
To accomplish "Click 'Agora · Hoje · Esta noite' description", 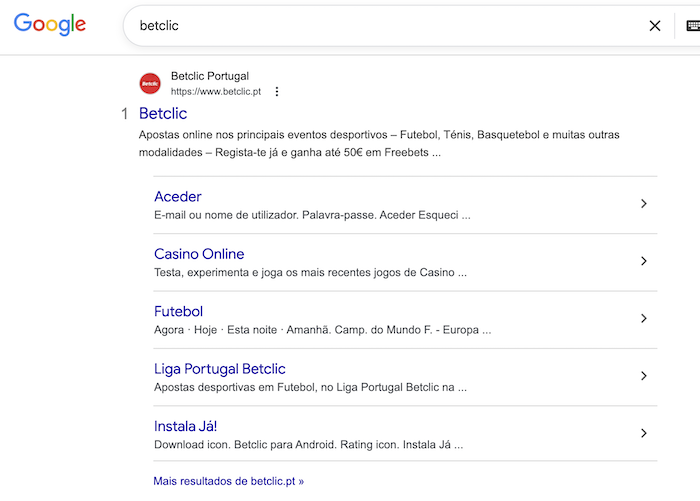I will coord(322,330).
